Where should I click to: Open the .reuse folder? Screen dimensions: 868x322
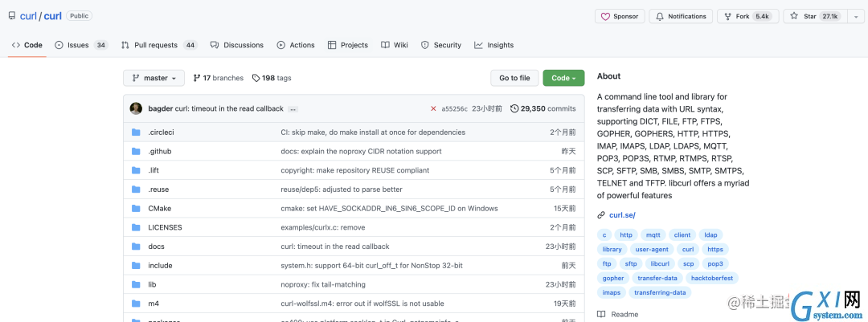(158, 190)
